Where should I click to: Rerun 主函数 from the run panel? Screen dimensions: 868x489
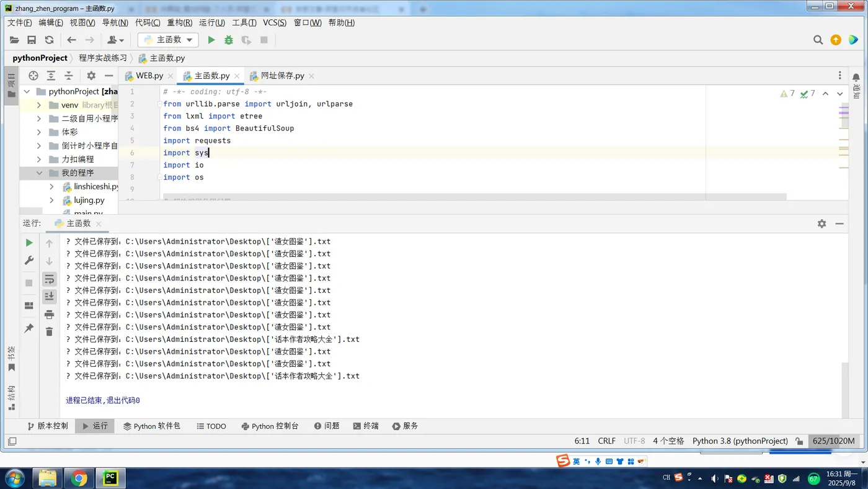[29, 243]
